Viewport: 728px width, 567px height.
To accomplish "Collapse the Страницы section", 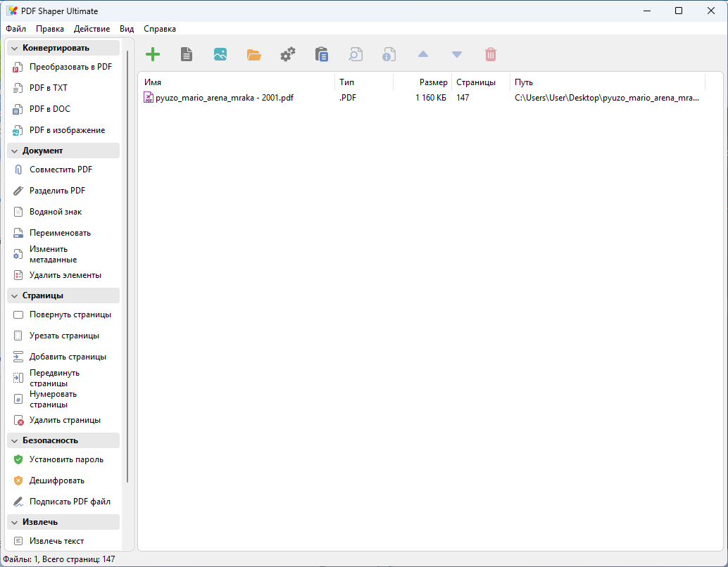I will pyautogui.click(x=15, y=295).
